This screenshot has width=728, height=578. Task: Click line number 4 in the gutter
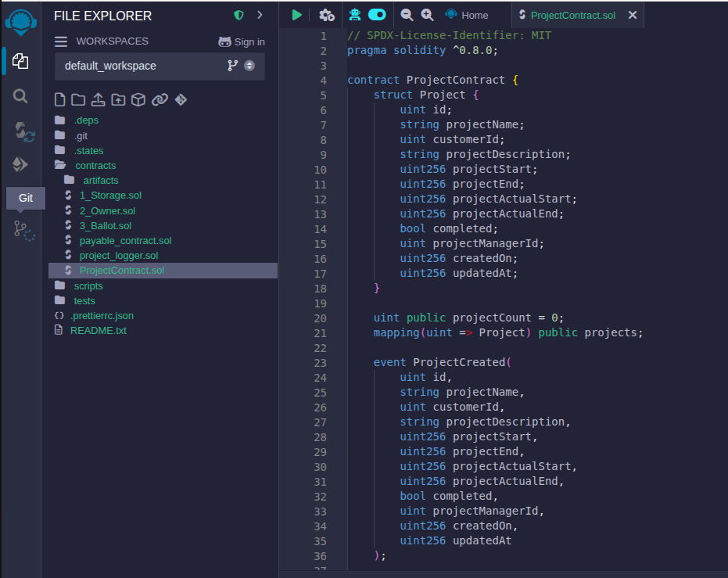click(x=323, y=81)
